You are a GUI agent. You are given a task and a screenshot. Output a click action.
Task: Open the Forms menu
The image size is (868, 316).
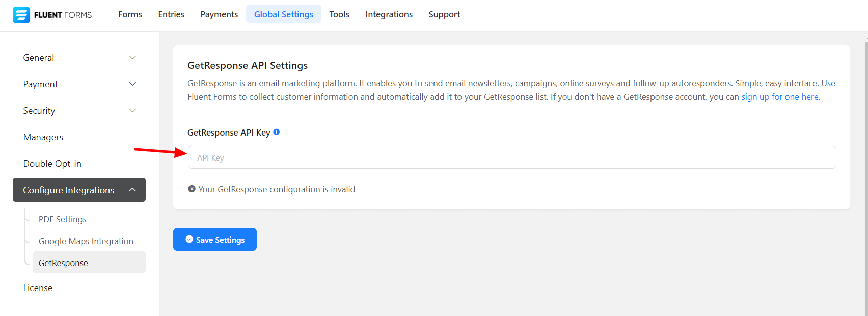(x=130, y=14)
